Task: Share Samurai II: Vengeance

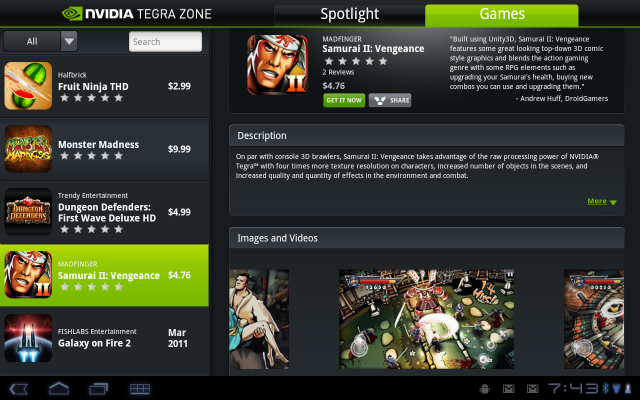Action: [390, 100]
